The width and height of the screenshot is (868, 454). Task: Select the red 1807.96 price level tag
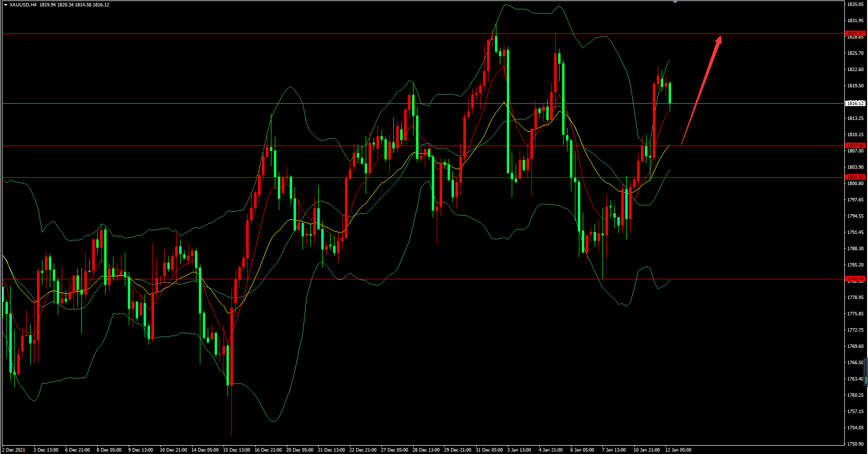pos(855,146)
